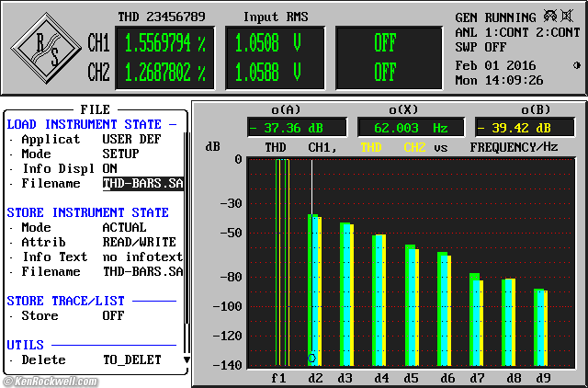Click the o(A) cursor readout -37.36 dB

coord(297,128)
